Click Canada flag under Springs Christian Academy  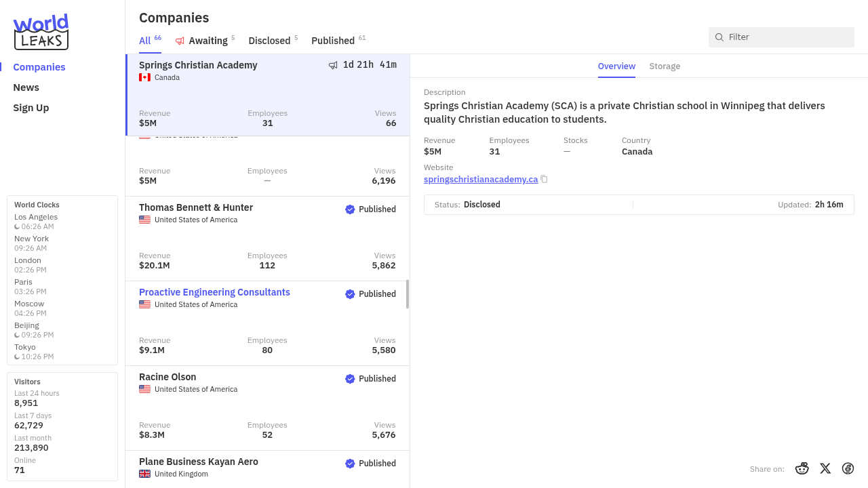(x=144, y=77)
